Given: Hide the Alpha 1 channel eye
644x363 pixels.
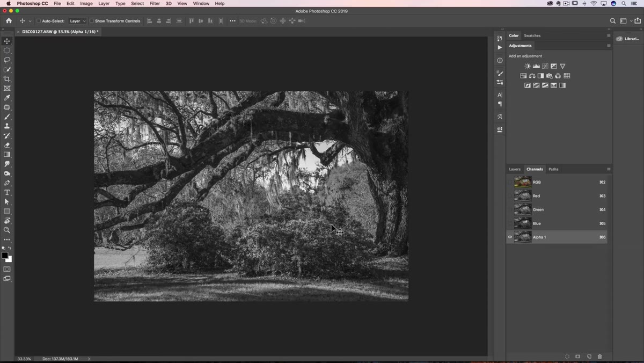Looking at the screenshot, I should tap(510, 237).
